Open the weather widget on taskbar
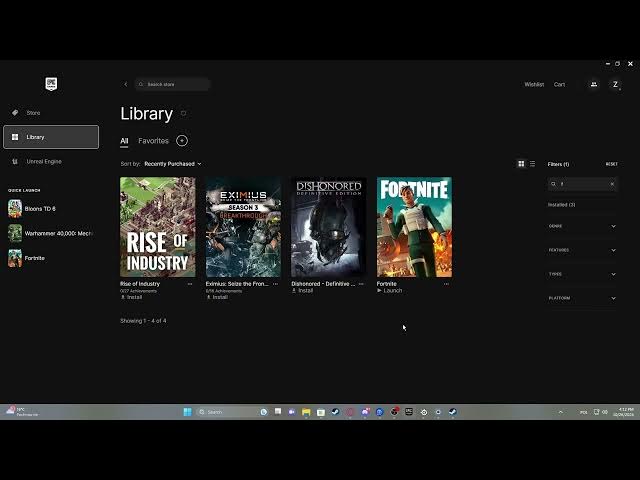The height and width of the screenshot is (480, 640). [22, 411]
